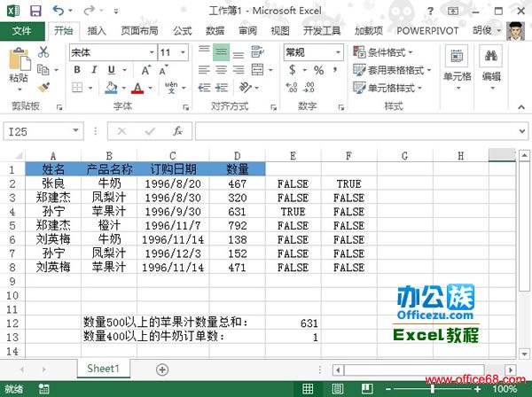Click the Cut scissors icon
The width and height of the screenshot is (532, 397).
coord(43,52)
